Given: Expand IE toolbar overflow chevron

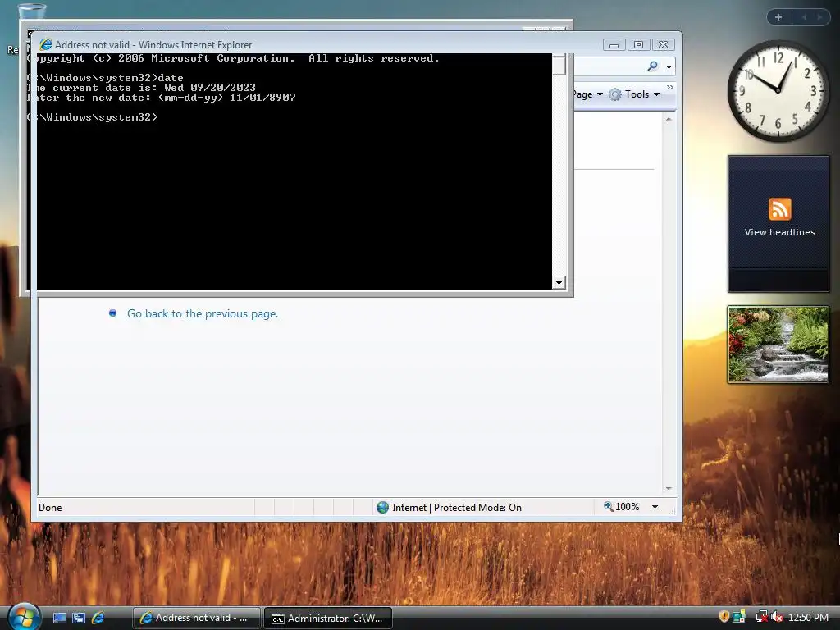Looking at the screenshot, I should [x=669, y=87].
